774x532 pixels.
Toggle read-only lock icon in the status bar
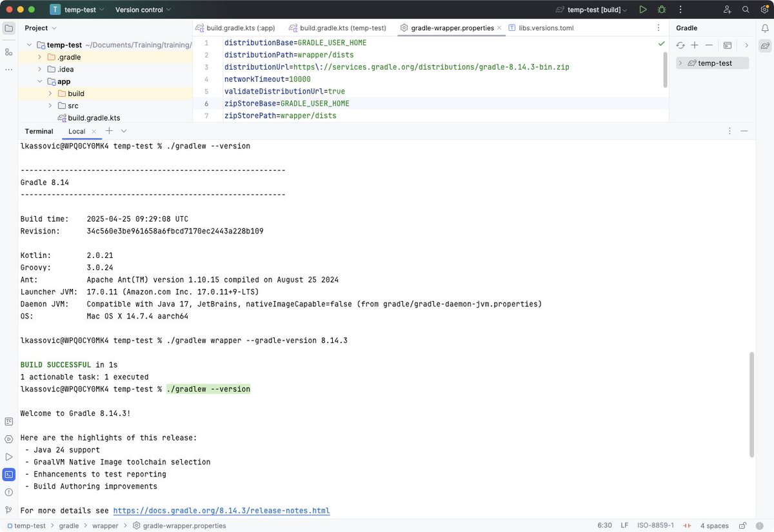(x=743, y=526)
